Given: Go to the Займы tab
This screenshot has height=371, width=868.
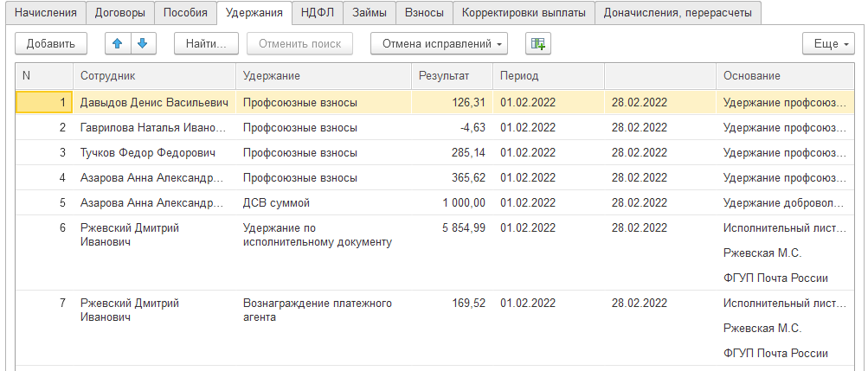Looking at the screenshot, I should click(370, 13).
